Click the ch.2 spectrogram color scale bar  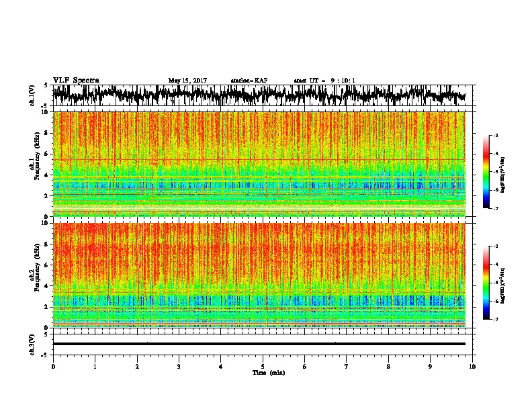pyautogui.click(x=486, y=283)
